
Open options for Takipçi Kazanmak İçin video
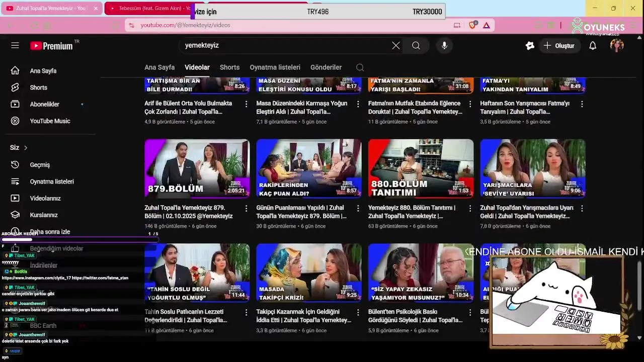pyautogui.click(x=358, y=312)
